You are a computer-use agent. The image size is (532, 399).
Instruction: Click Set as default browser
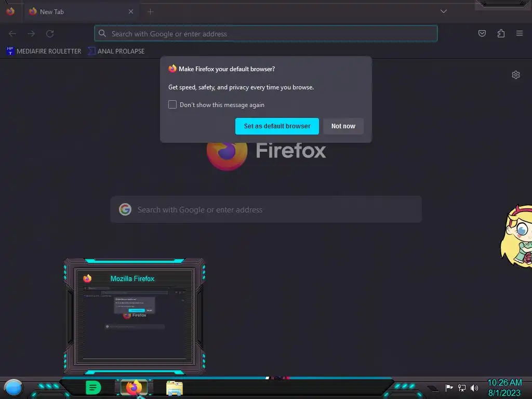pyautogui.click(x=277, y=126)
